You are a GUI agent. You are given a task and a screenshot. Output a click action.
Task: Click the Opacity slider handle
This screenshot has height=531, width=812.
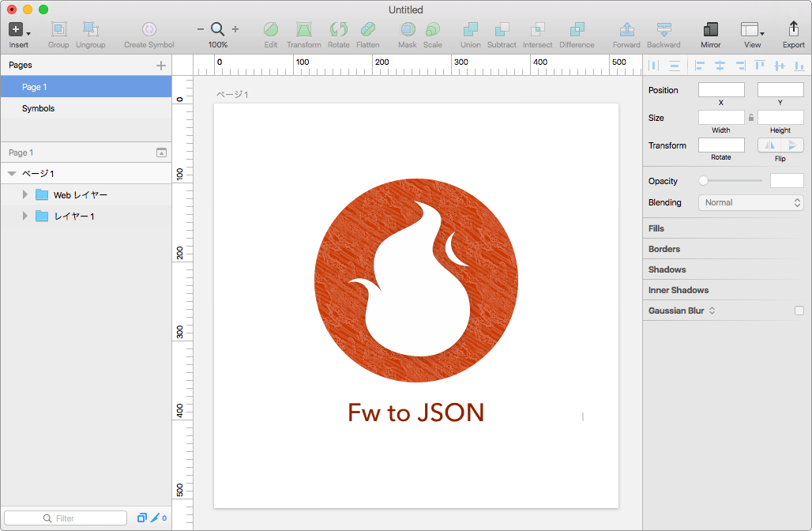coord(703,181)
